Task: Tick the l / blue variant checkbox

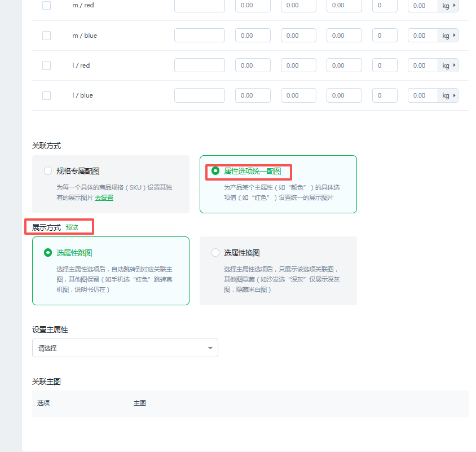Action: pyautogui.click(x=46, y=95)
